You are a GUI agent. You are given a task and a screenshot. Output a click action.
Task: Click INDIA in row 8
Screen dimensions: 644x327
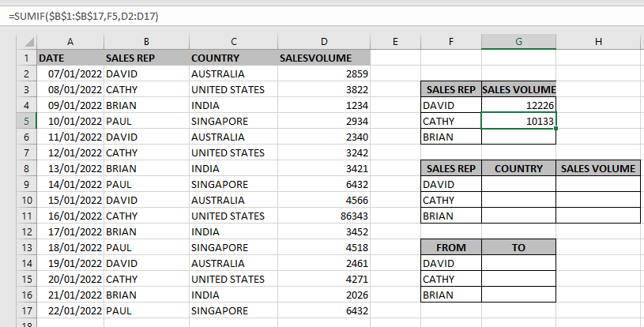233,168
